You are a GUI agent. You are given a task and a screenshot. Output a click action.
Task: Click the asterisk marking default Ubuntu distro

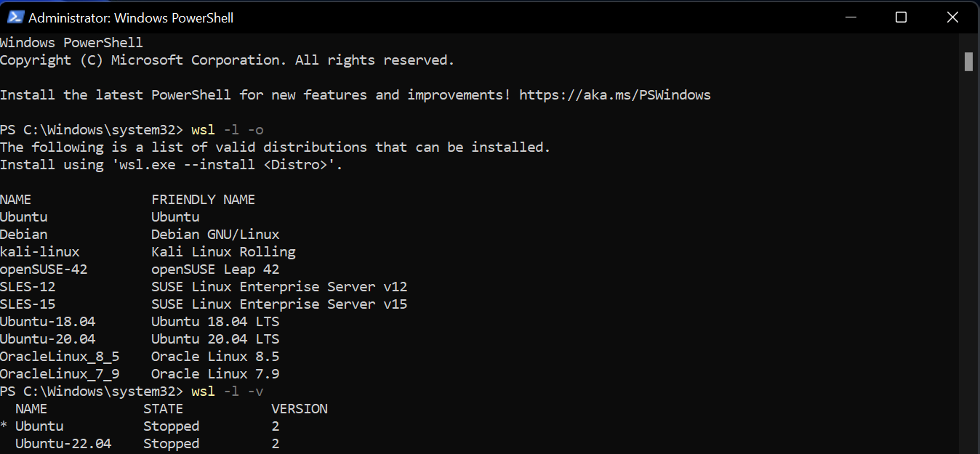tap(4, 427)
